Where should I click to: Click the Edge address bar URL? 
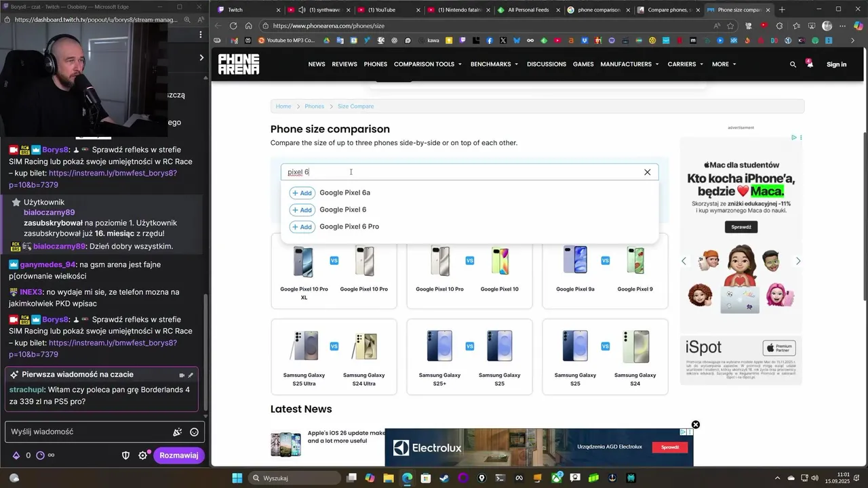[x=329, y=26]
